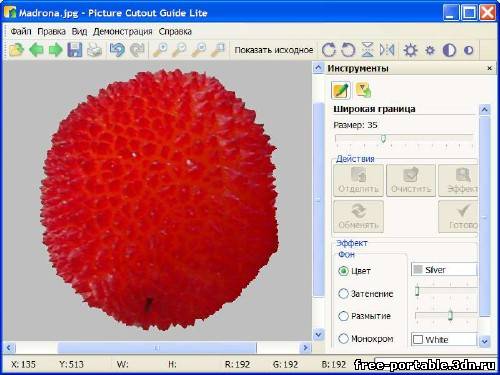500x375 pixels.
Task: Open the Silver color dropdown
Action: coord(444,270)
